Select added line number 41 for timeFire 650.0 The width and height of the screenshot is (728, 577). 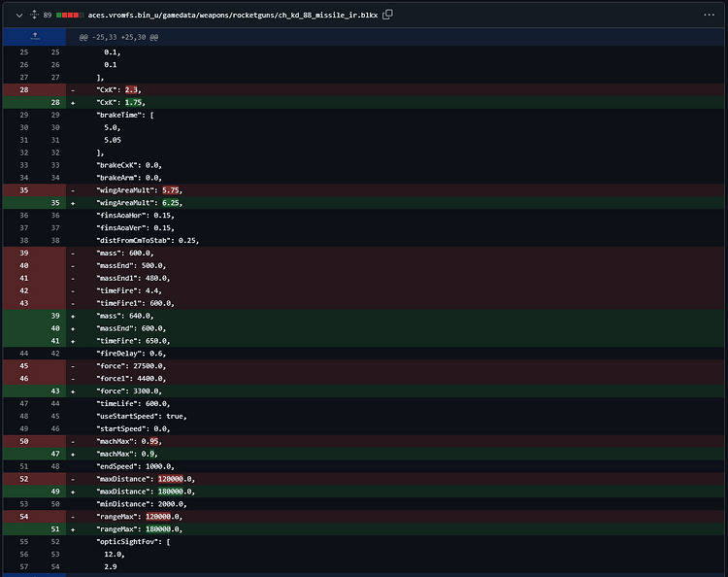(x=54, y=341)
